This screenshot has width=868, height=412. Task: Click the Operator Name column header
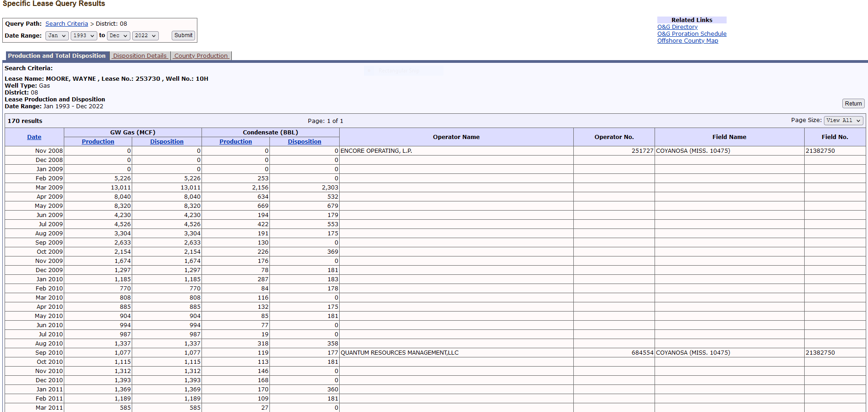[x=456, y=137]
